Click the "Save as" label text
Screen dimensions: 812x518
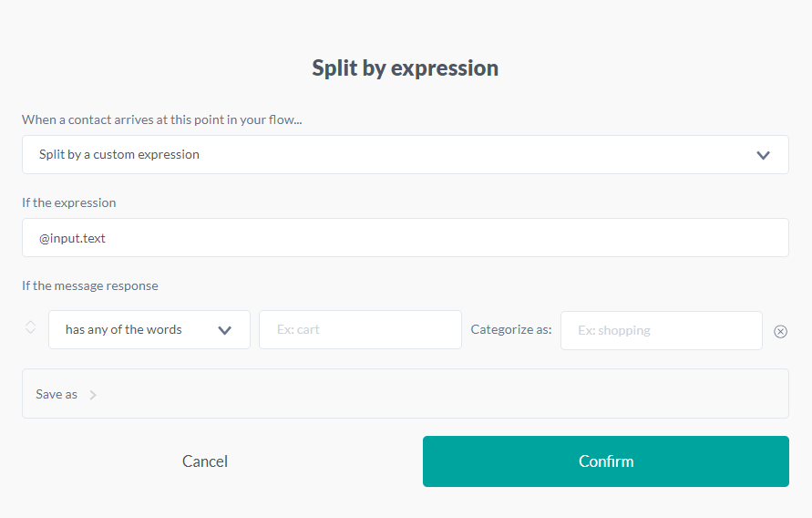pos(57,395)
